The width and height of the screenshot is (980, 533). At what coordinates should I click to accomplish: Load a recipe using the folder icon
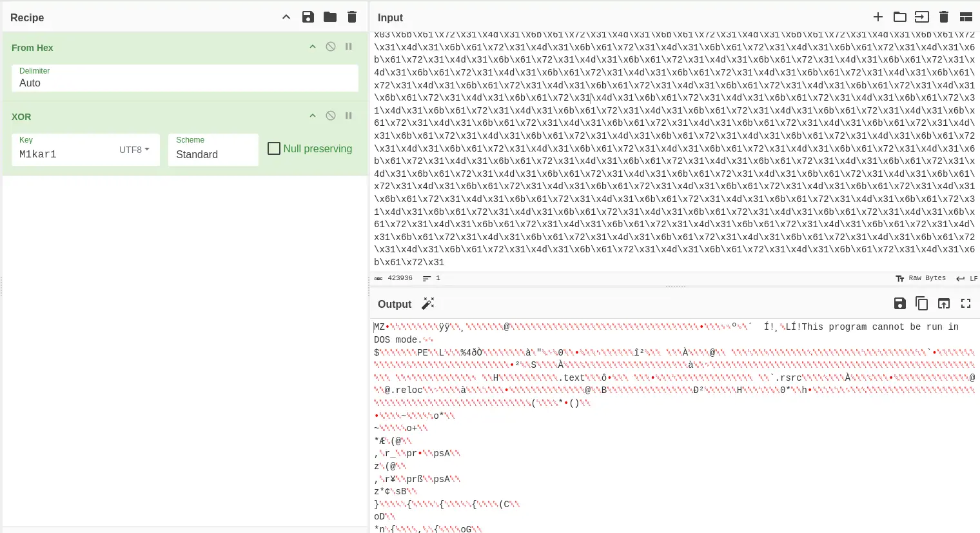click(330, 17)
